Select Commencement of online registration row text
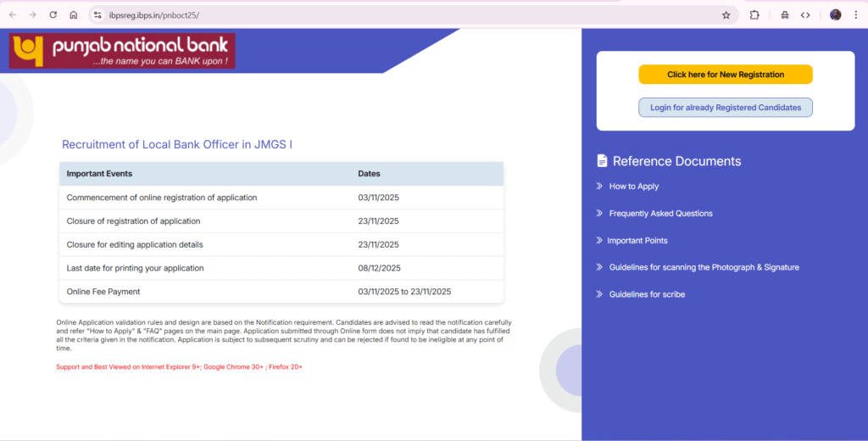This screenshot has height=441, width=868. (162, 198)
